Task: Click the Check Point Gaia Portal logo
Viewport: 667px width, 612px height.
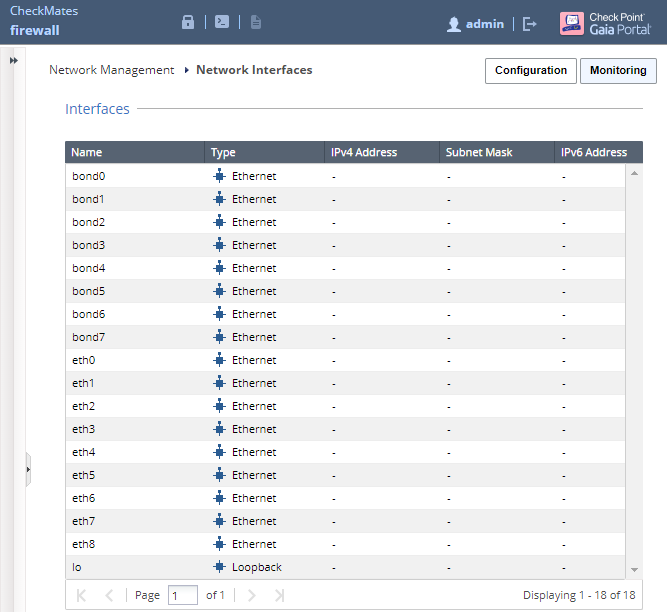Action: click(x=605, y=23)
